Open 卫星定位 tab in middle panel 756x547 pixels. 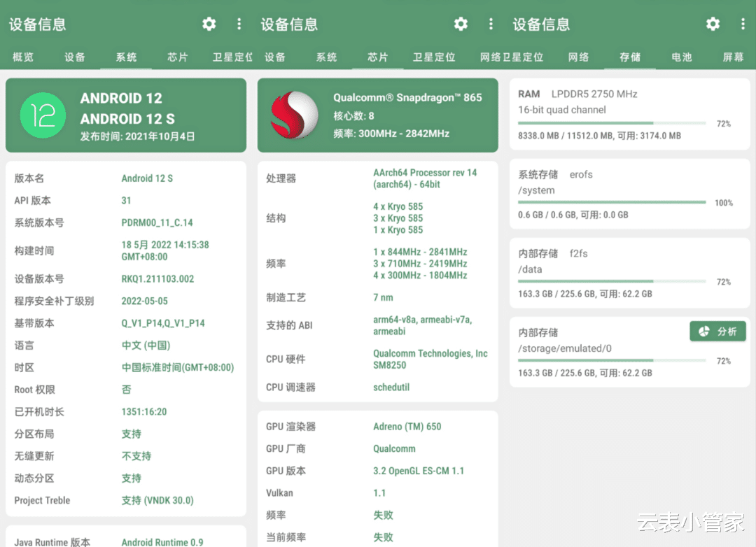pos(434,57)
